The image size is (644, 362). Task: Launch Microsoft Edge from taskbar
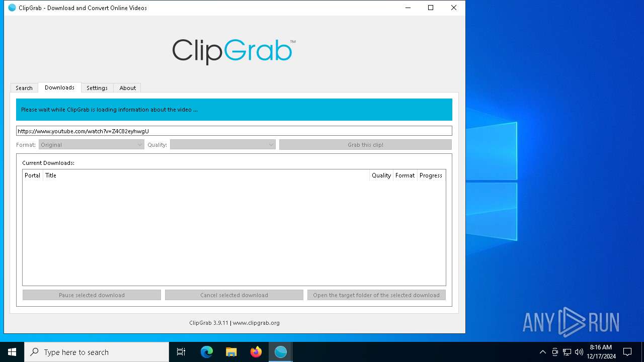click(207, 352)
